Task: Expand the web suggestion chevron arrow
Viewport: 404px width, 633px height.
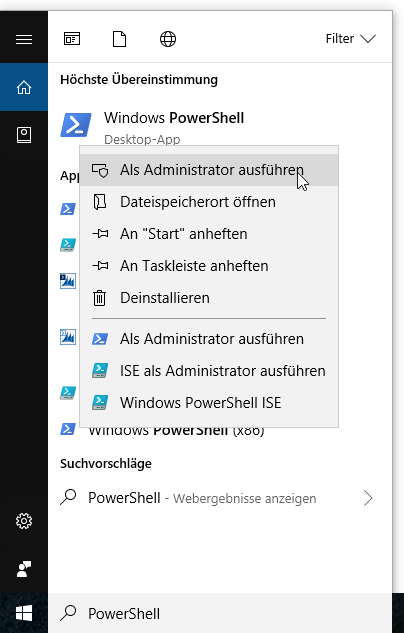Action: click(x=368, y=498)
